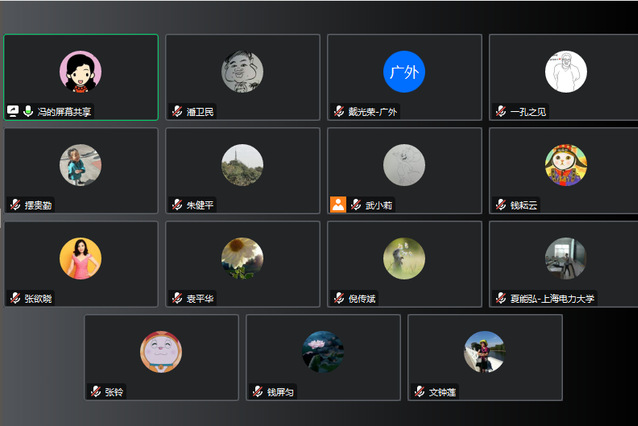Viewport: 638px width, 426px height.
Task: Select the flower avatar of 袁平华
Action: pyautogui.click(x=242, y=258)
